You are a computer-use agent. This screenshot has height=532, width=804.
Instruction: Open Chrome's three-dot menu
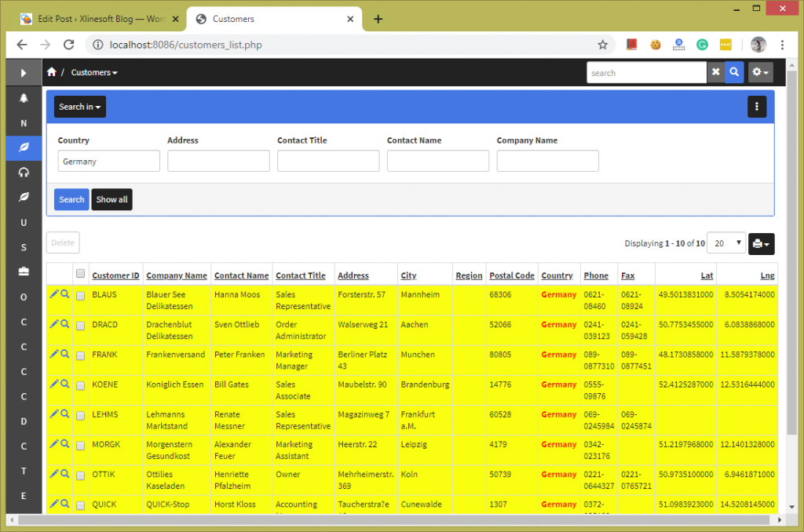click(784, 45)
